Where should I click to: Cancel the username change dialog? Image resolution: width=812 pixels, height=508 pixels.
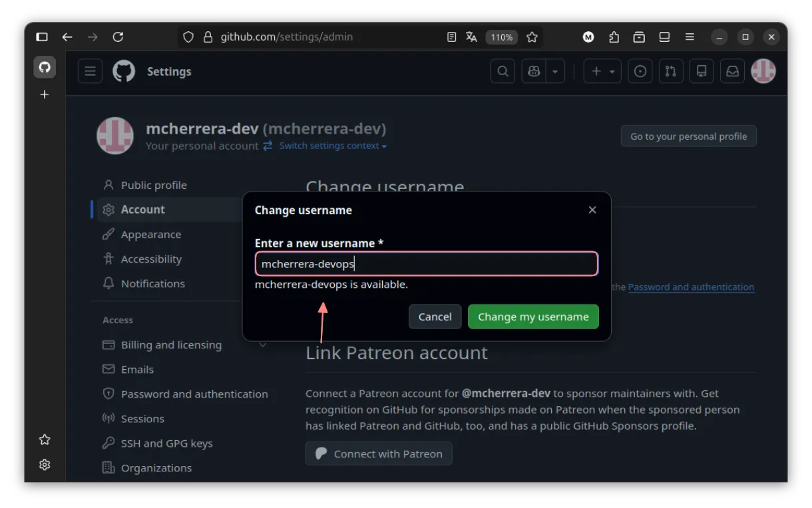click(435, 317)
